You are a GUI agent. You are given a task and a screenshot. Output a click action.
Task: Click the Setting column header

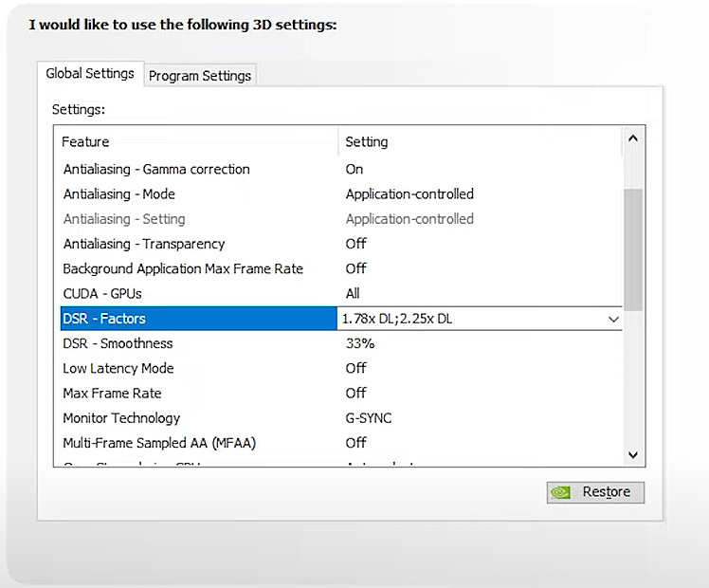click(x=367, y=142)
